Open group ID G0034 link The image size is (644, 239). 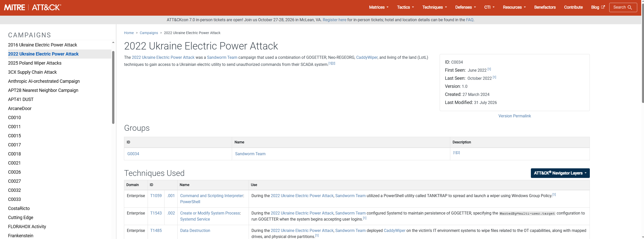click(x=133, y=154)
